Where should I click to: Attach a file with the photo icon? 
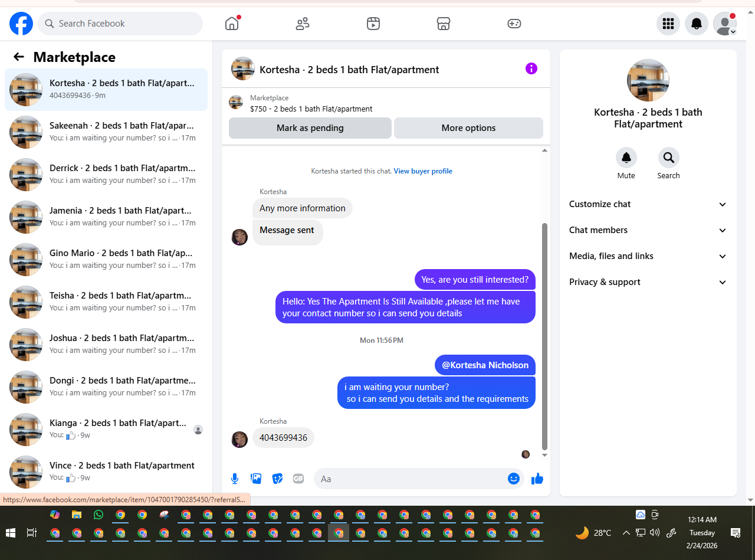256,479
